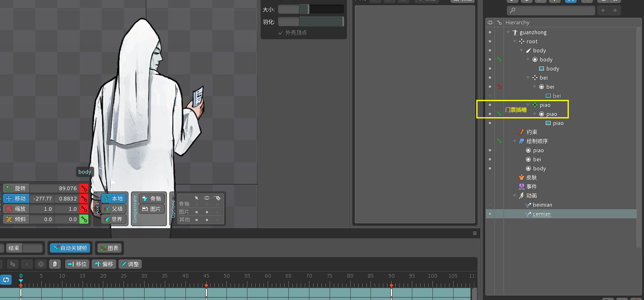Click the Constraints (约束) pin icon in hierarchy
Screen dimensions: 644x300
point(522,132)
